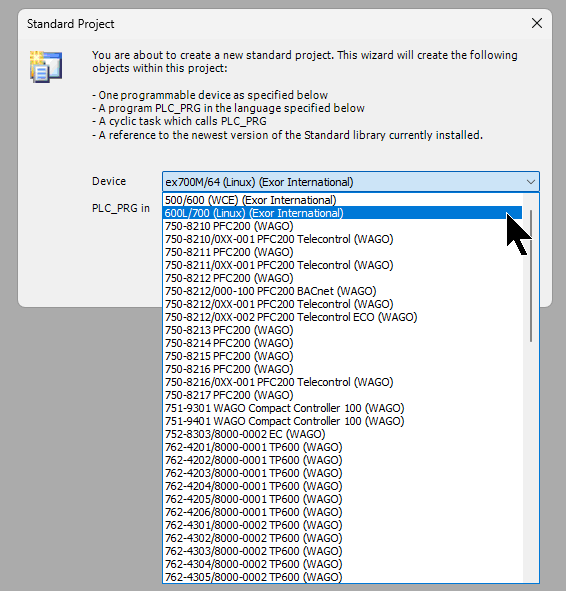Click the device list scrollbar thumb
566x591 pixels.
pyautogui.click(x=531, y=276)
